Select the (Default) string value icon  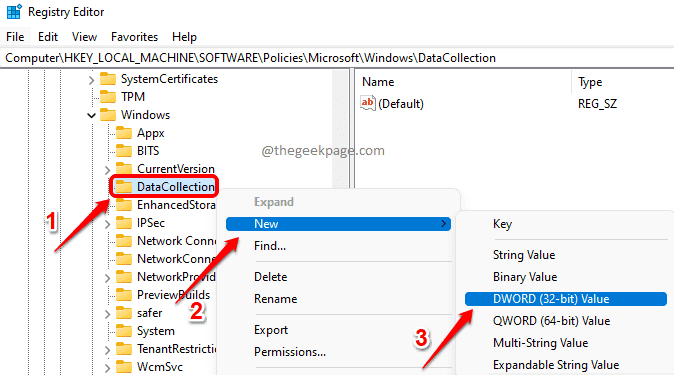click(368, 103)
